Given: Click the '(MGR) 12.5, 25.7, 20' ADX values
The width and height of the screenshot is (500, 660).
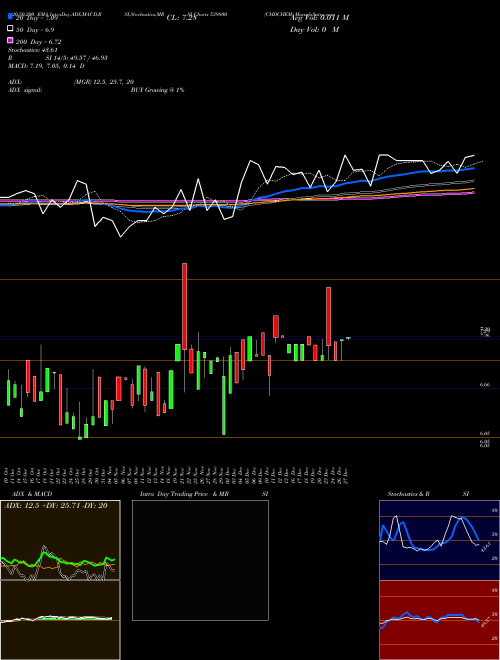Looking at the screenshot, I should coord(104,82).
